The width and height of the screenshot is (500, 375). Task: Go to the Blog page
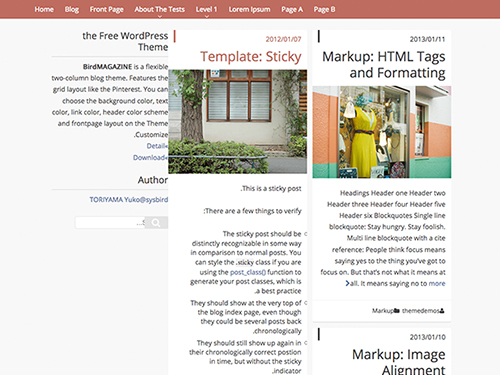coord(72,9)
